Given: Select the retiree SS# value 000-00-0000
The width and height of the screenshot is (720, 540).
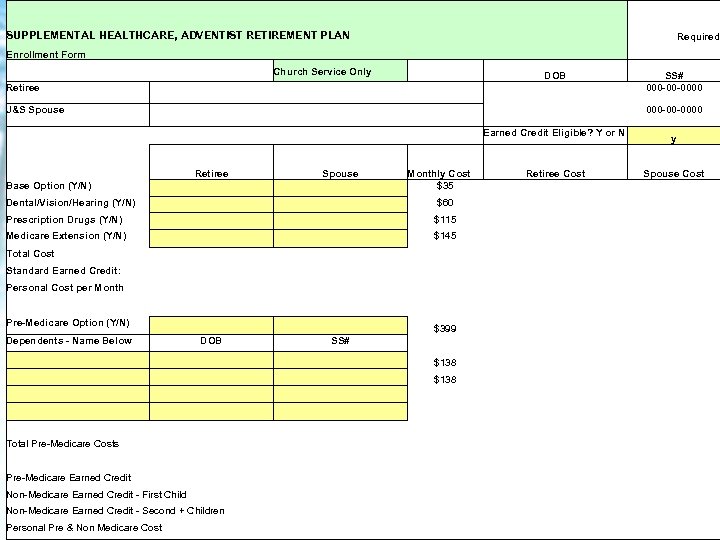Looking at the screenshot, I should coord(674,88).
